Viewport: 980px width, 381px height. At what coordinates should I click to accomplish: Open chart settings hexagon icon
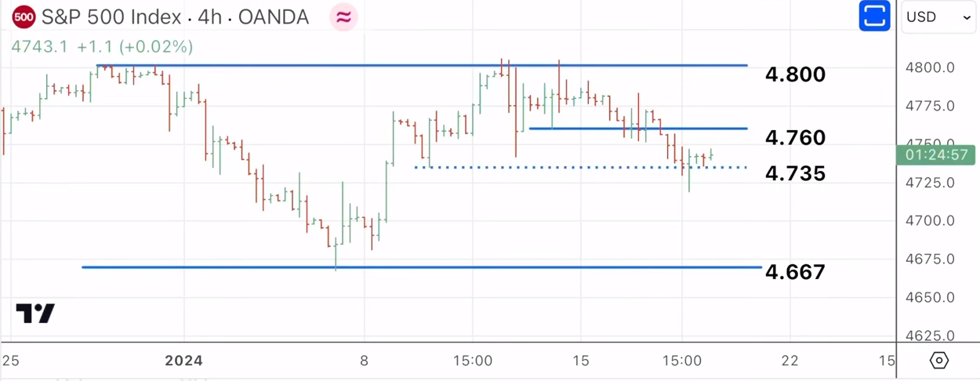938,361
